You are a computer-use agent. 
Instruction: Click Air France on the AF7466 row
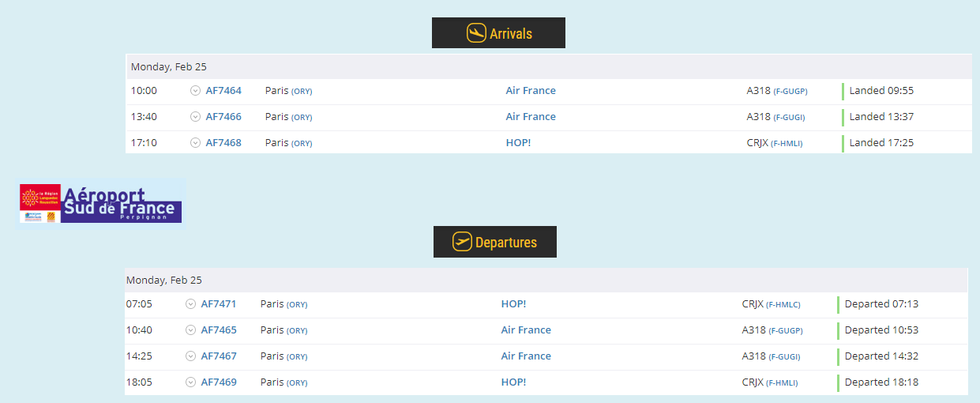tap(531, 117)
